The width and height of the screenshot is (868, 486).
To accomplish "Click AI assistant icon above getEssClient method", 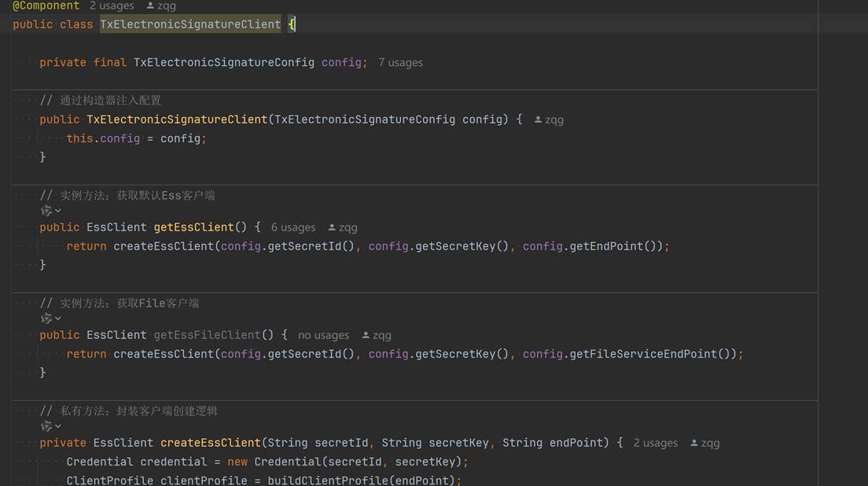I will pyautogui.click(x=46, y=211).
